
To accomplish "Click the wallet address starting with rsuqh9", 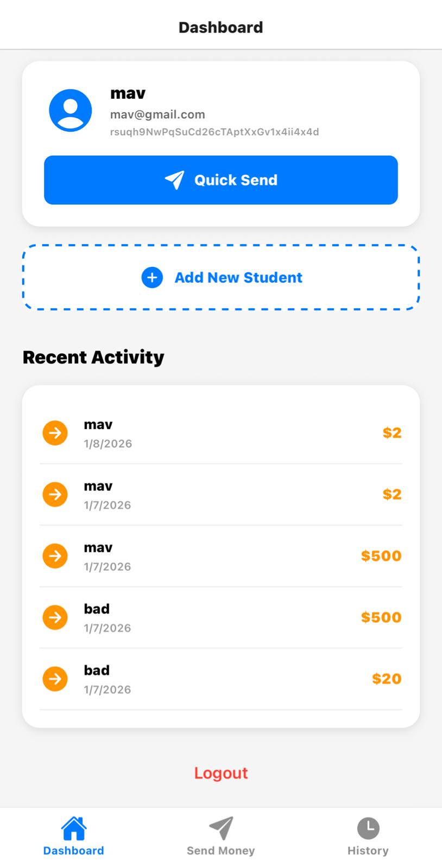I will pos(214,132).
